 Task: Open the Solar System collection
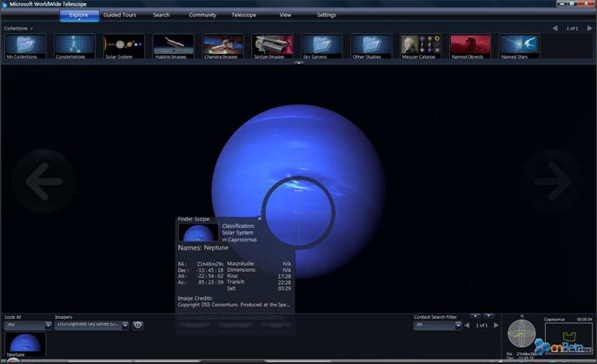[x=123, y=46]
